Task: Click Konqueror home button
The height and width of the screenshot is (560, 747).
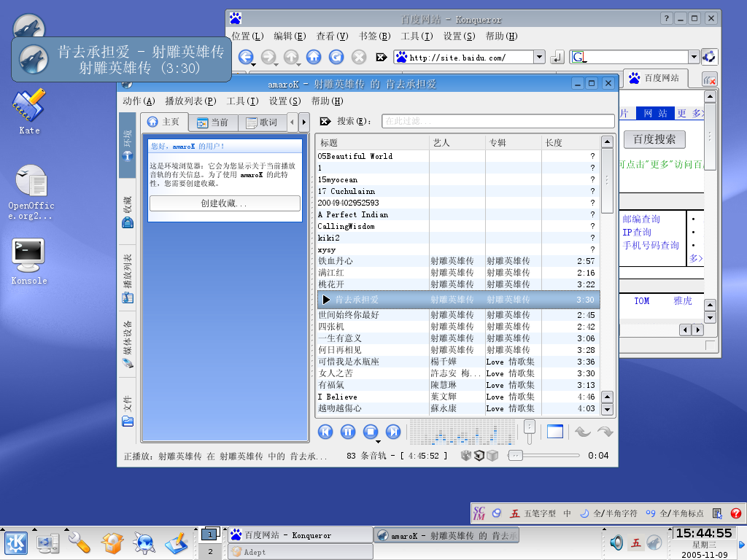Action: [x=314, y=57]
